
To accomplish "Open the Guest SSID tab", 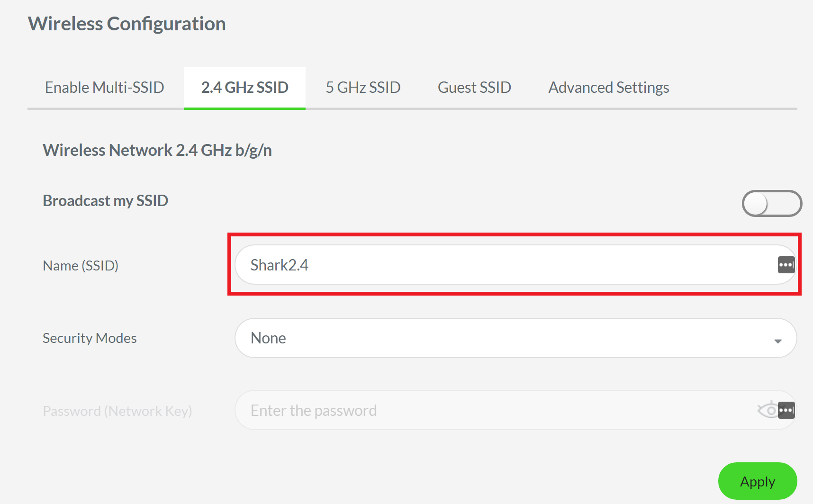I will point(474,87).
